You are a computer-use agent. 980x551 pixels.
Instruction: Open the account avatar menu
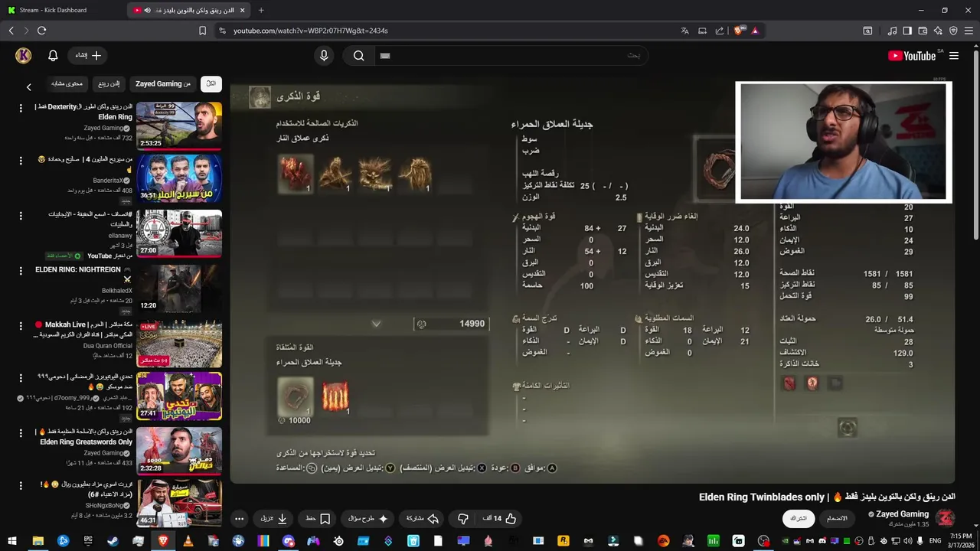pos(23,55)
